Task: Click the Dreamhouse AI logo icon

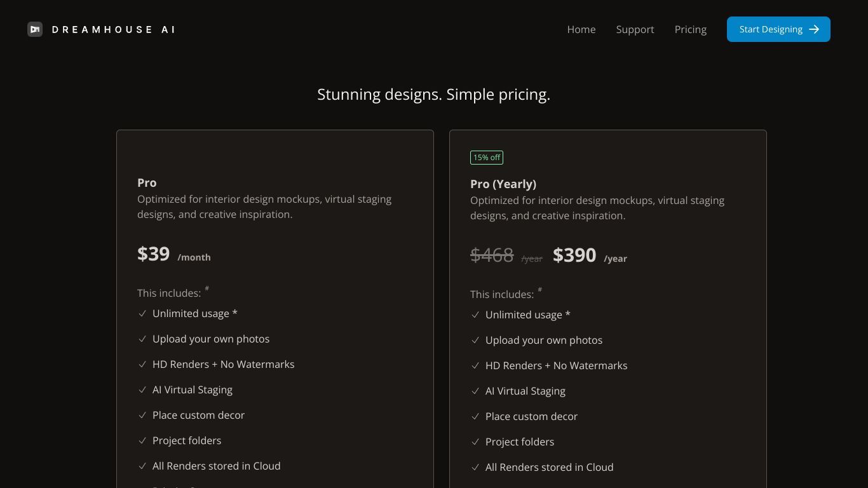Action: pos(35,29)
